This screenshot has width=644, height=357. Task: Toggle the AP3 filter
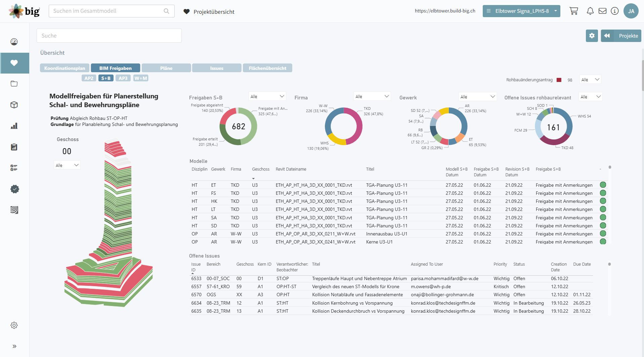click(x=123, y=78)
